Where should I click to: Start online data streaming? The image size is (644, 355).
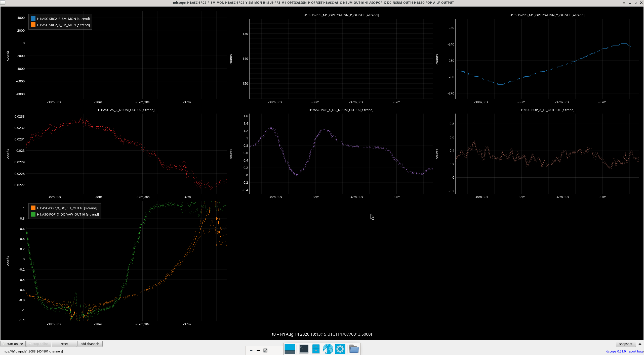tap(13, 344)
